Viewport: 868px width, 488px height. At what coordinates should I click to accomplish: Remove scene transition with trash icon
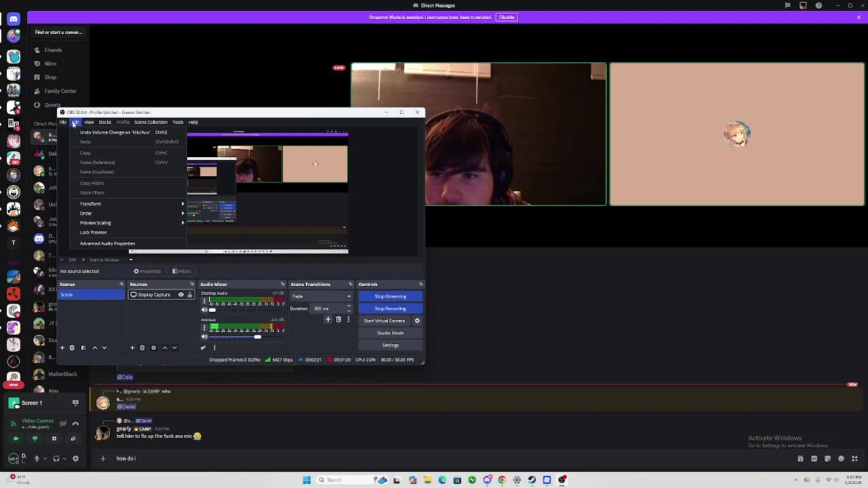click(x=338, y=319)
